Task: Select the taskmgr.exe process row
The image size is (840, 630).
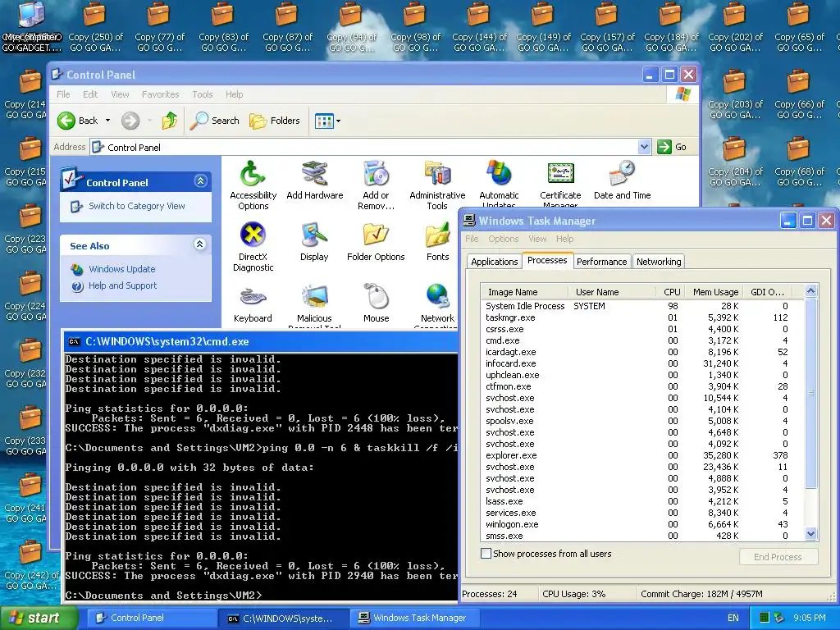Action: pos(641,317)
